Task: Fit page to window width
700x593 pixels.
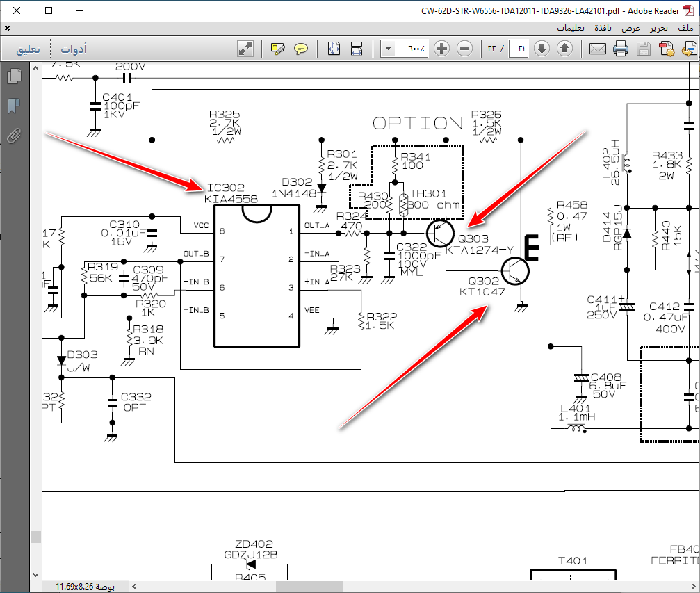Action: 357,49
